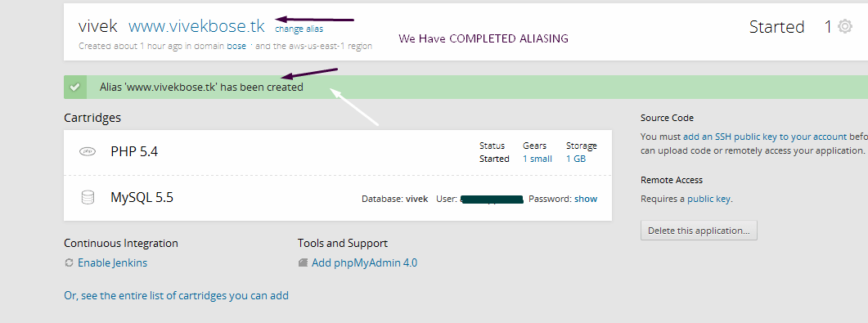868x323 pixels.
Task: Click the MySQL 5.5 cartridge name
Action: [142, 197]
